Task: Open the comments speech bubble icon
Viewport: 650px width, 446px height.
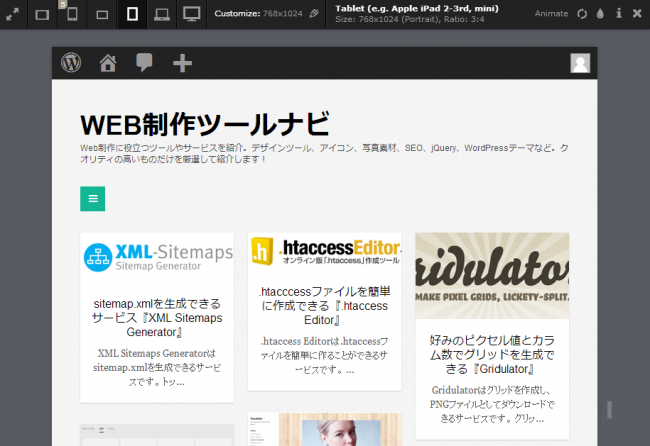Action: click(x=144, y=63)
